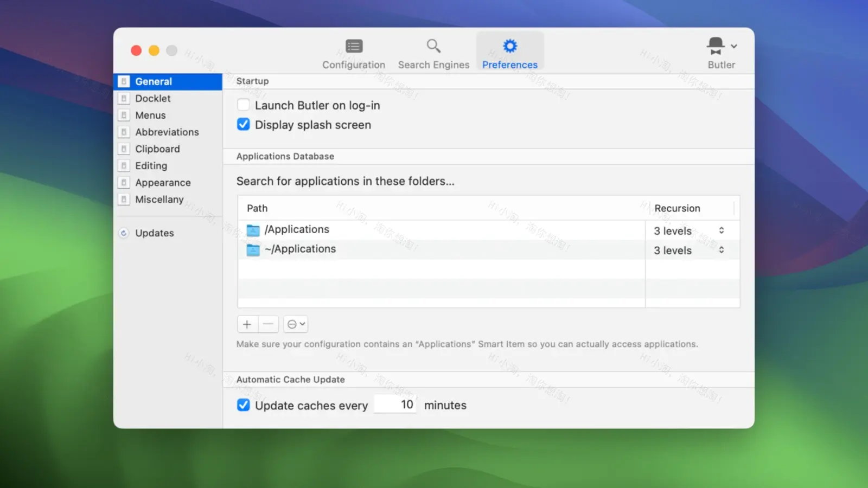Remove selected folder using the minus button
Image resolution: width=868 pixels, height=488 pixels.
[x=268, y=324]
